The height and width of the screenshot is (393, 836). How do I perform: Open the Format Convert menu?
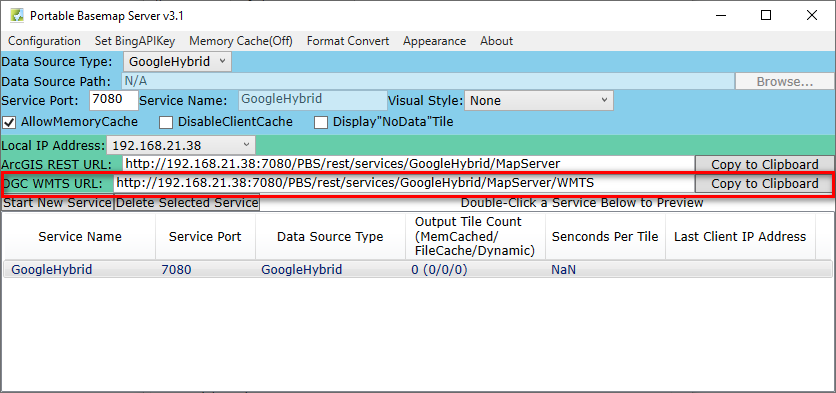348,41
